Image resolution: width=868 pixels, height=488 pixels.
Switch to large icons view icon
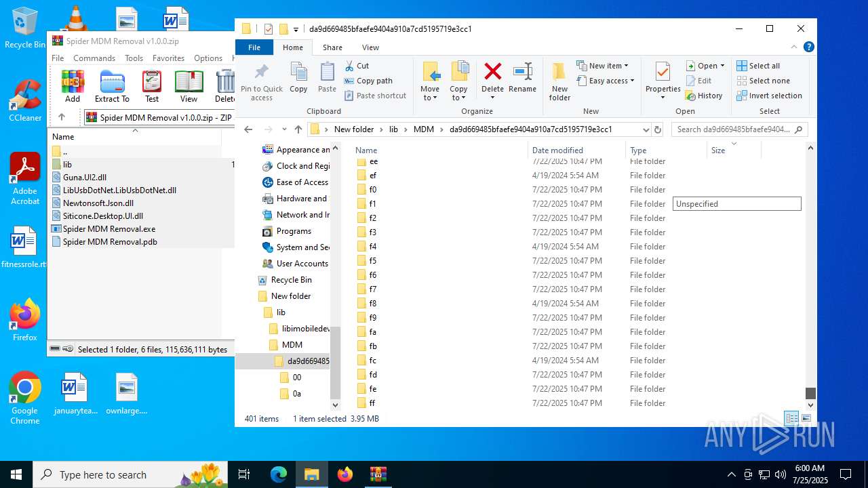click(x=806, y=419)
